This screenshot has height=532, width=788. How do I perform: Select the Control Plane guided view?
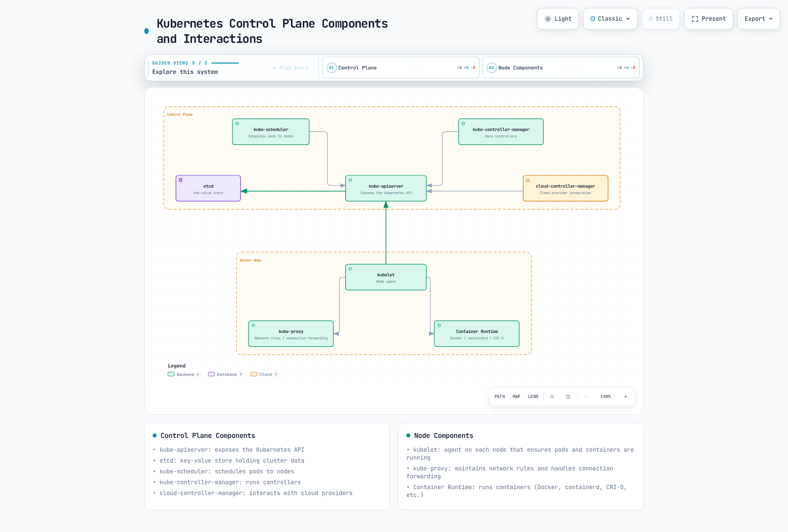[x=400, y=68]
